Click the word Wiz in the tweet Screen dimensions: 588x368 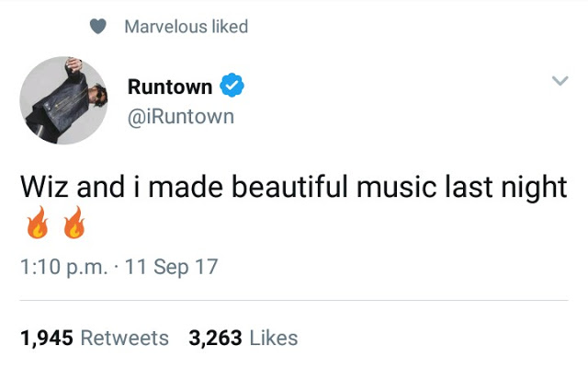42,187
